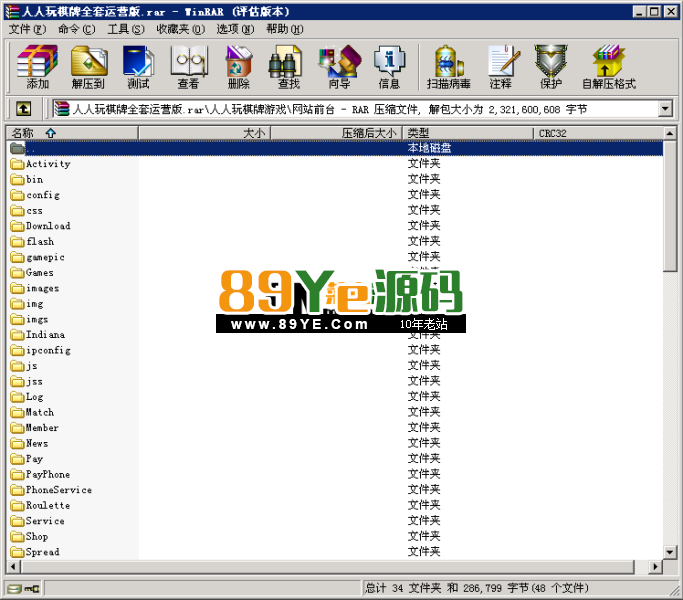Click the Virus Scan (扫描病毒) icon
This screenshot has height=600, width=683.
449,67
